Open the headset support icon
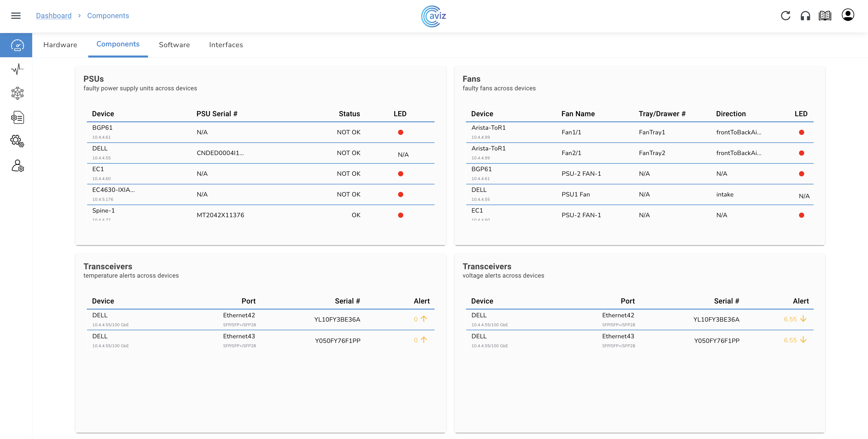This screenshot has width=868, height=439. (x=805, y=16)
